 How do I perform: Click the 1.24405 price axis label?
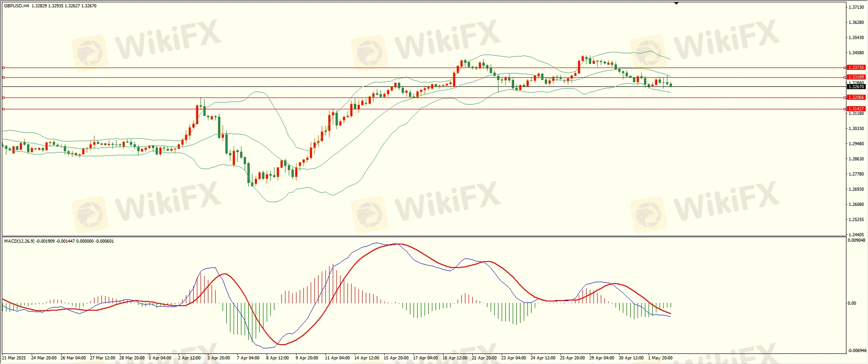[x=857, y=234]
